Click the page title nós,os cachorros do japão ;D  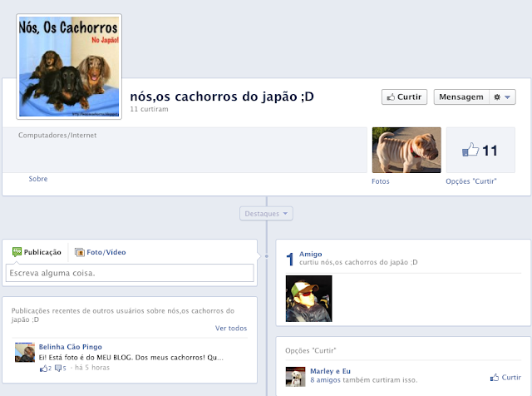click(222, 97)
